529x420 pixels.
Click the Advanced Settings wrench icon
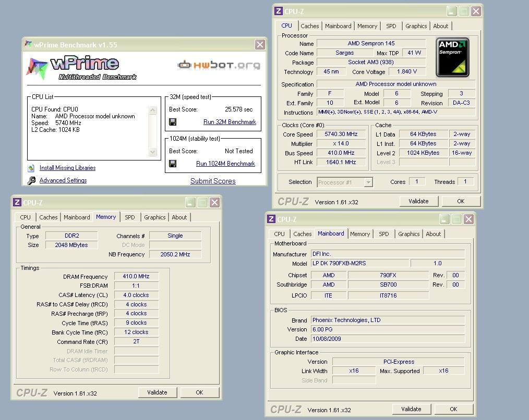[x=31, y=181]
